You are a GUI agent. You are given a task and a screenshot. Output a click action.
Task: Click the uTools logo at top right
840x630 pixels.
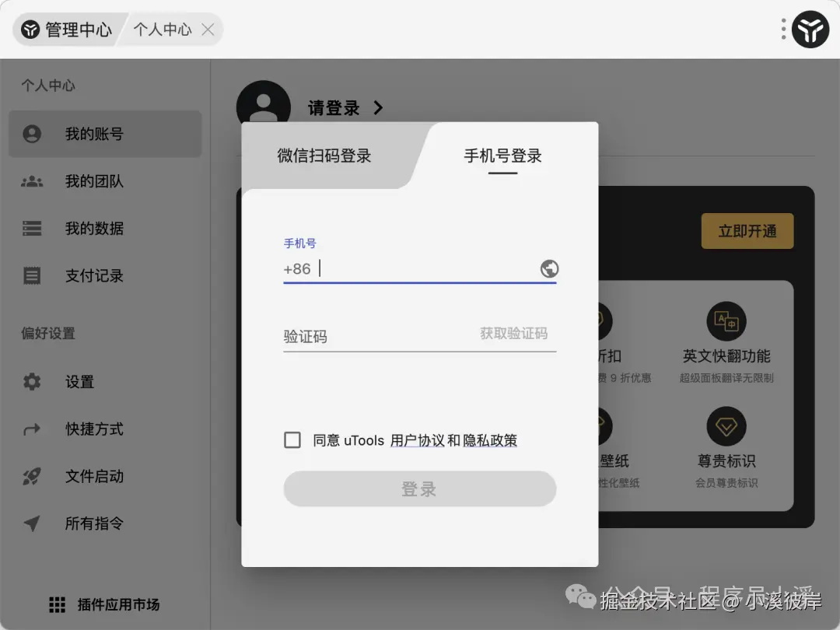[810, 30]
